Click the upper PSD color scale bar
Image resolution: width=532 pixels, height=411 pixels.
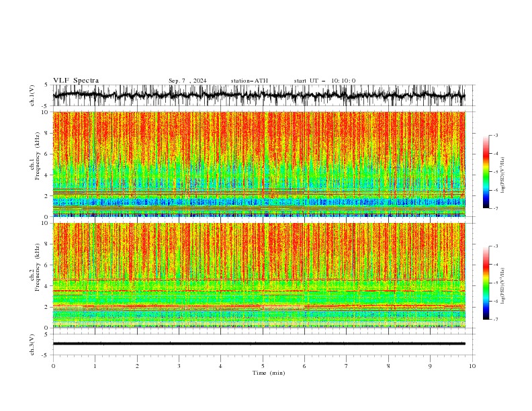pos(486,172)
